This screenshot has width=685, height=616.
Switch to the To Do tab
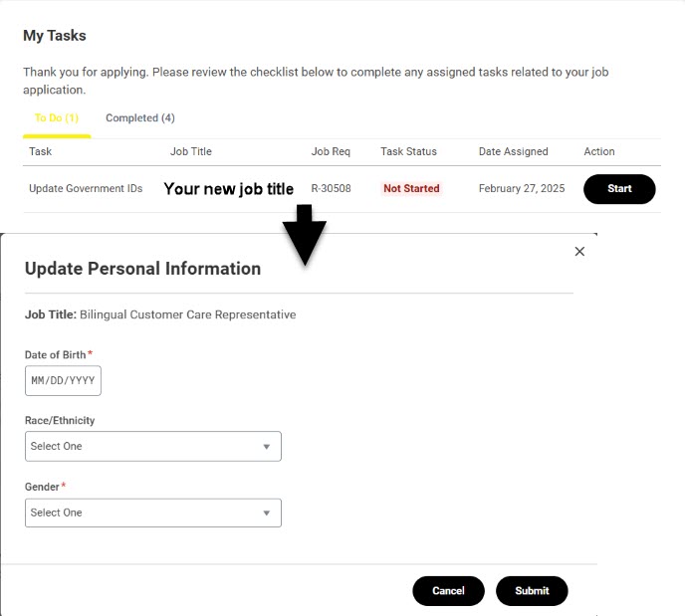point(57,118)
